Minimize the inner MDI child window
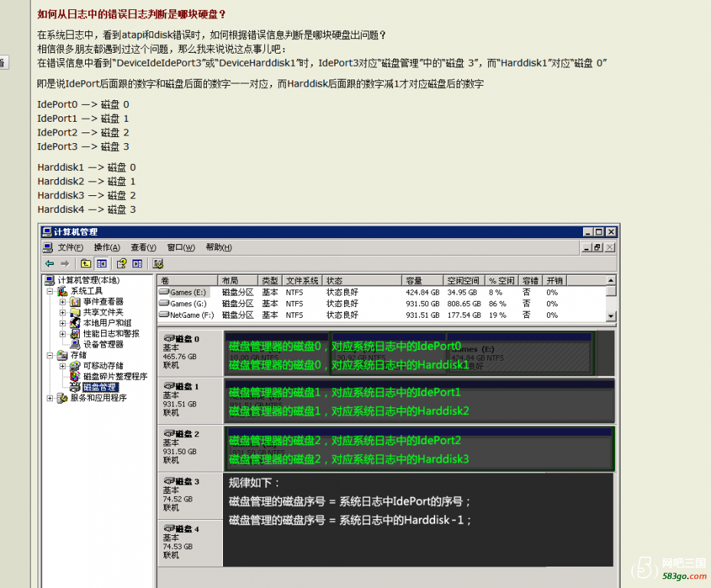Screen dimensions: 711x588 coord(587,247)
